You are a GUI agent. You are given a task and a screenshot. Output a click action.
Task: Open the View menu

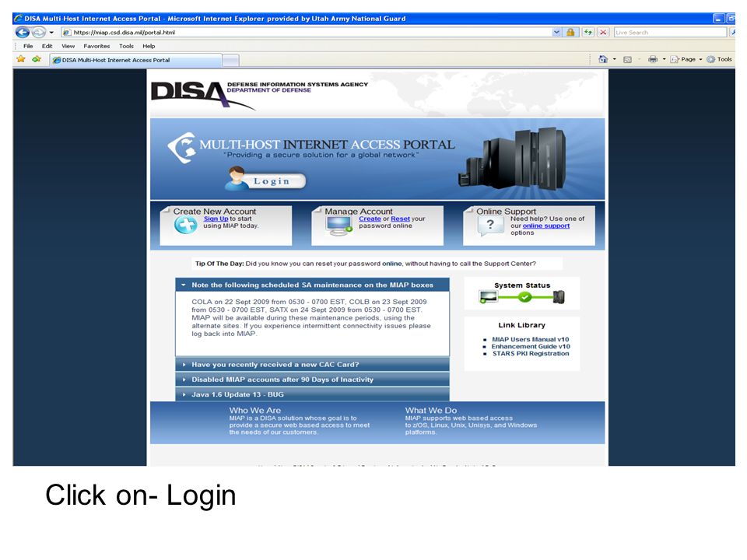tap(68, 46)
